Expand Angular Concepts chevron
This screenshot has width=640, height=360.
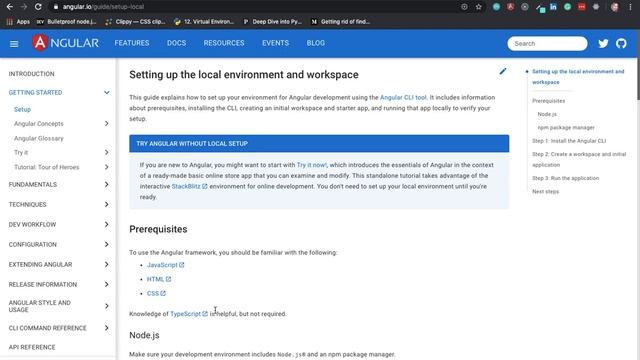(x=107, y=124)
